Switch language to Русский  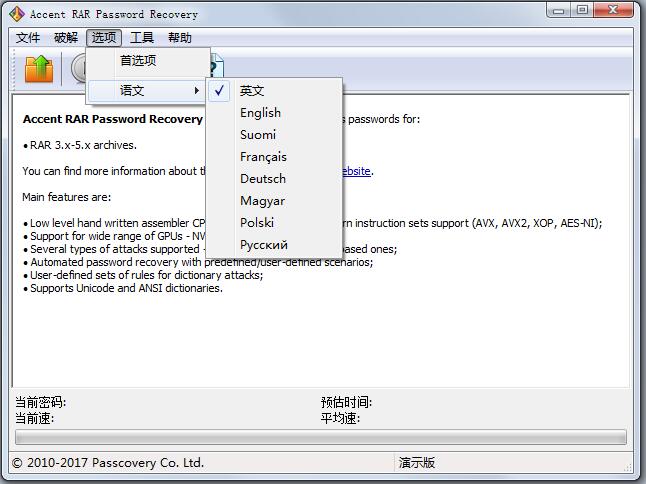click(x=274, y=245)
